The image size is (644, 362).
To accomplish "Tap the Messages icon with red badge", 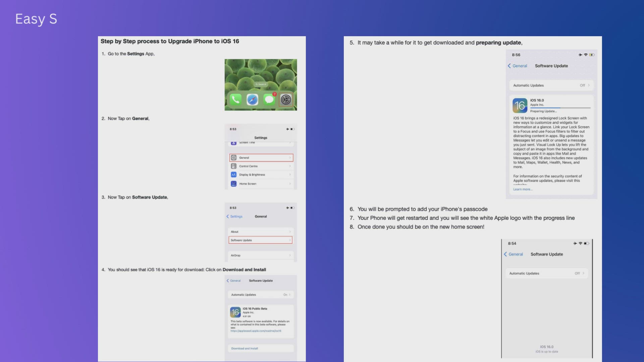I will point(269,100).
